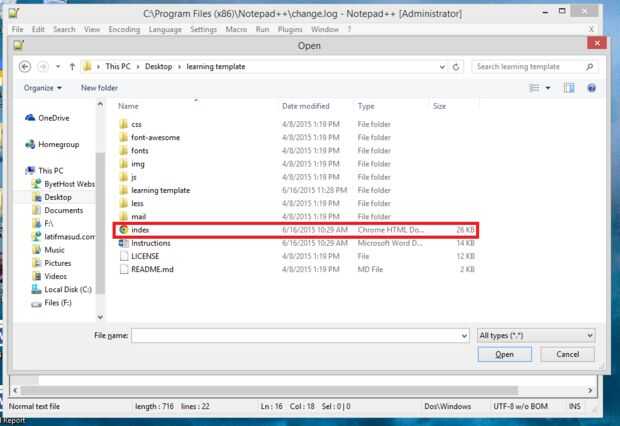Close the Open dialog with red X
This screenshot has height=426, width=620.
coord(597,44)
